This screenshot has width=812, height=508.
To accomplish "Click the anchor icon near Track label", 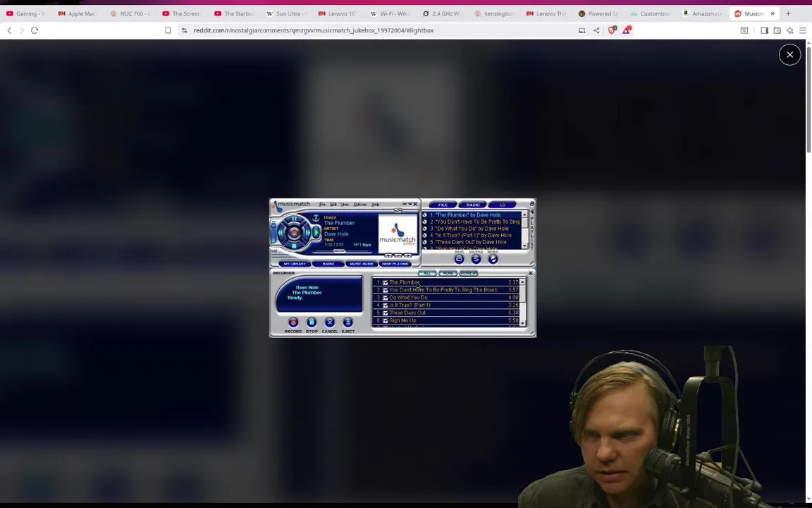I will click(x=315, y=218).
